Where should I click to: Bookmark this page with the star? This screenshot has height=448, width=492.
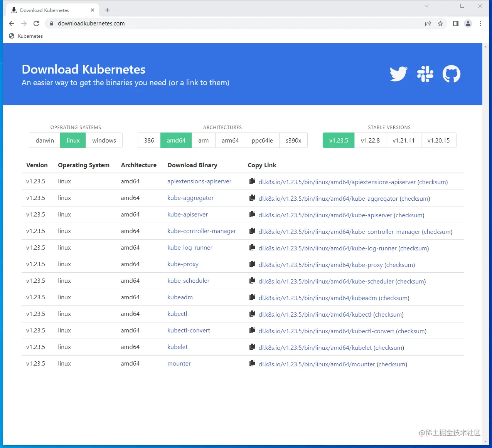pyautogui.click(x=440, y=23)
